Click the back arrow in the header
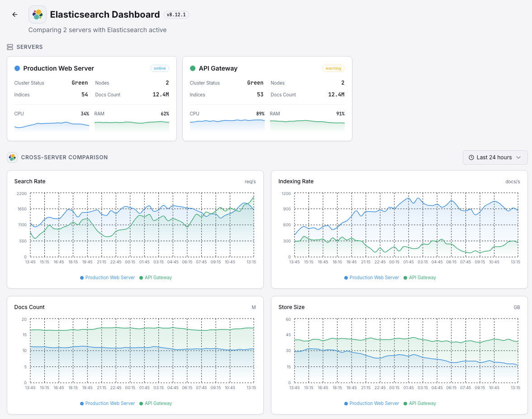Image resolution: width=532 pixels, height=419 pixels. pos(14,14)
